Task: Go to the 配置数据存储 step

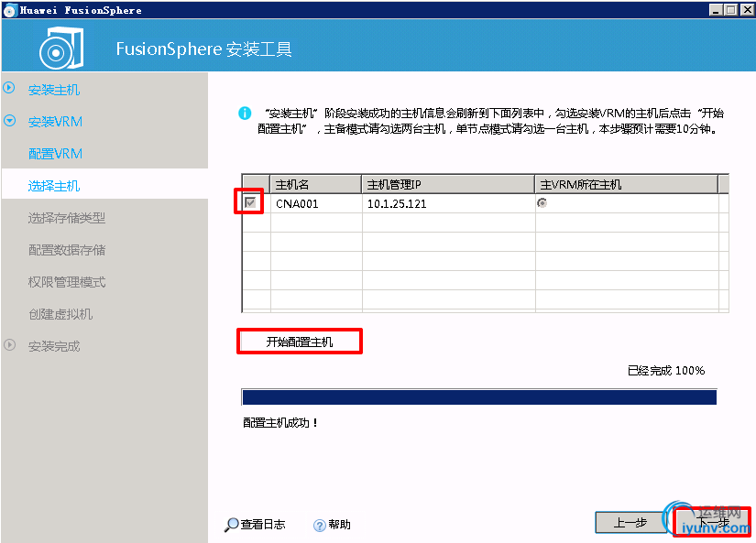Action: (67, 250)
